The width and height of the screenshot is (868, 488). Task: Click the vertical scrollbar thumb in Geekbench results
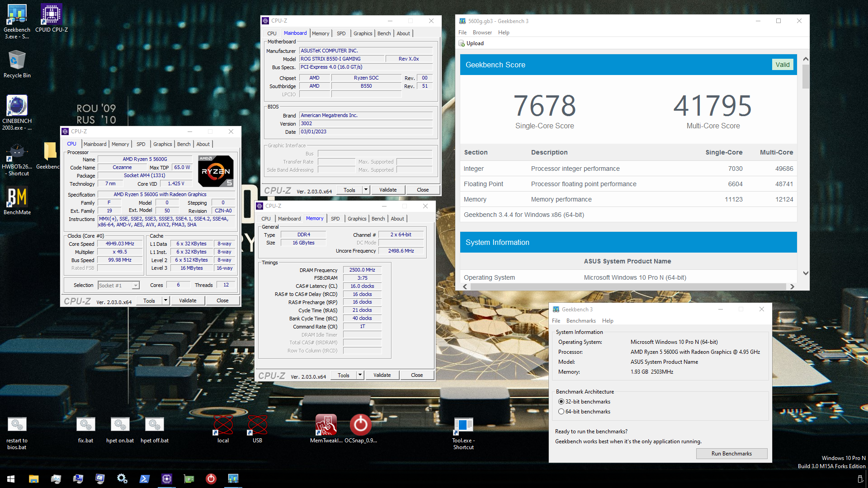806,76
